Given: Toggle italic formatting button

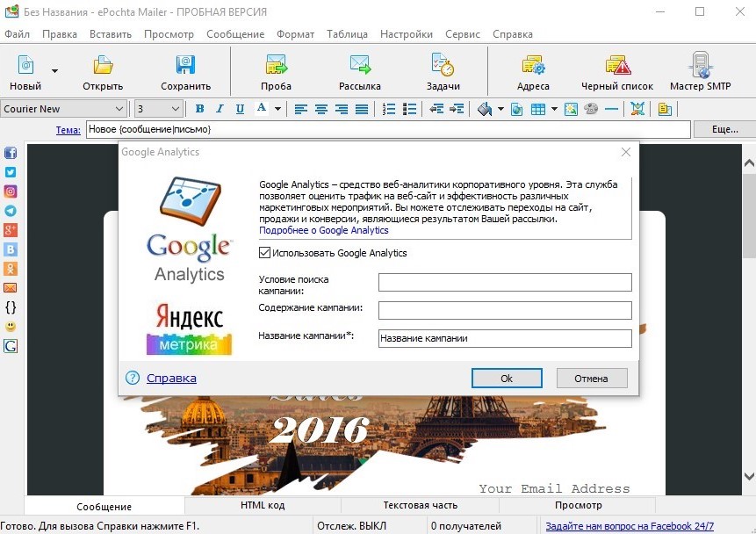Looking at the screenshot, I should [x=220, y=109].
